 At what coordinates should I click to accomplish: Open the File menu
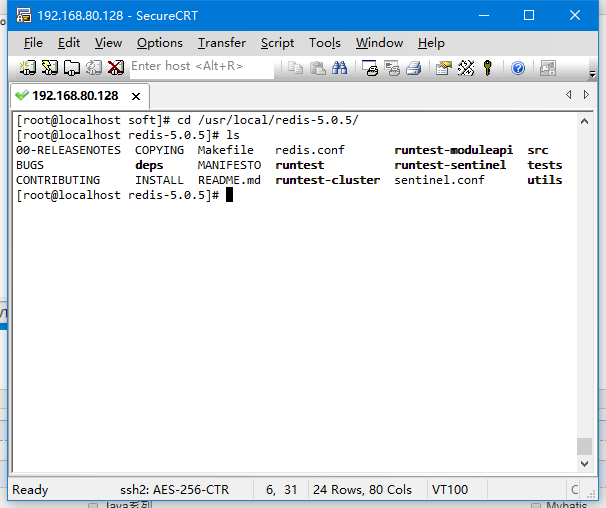33,43
